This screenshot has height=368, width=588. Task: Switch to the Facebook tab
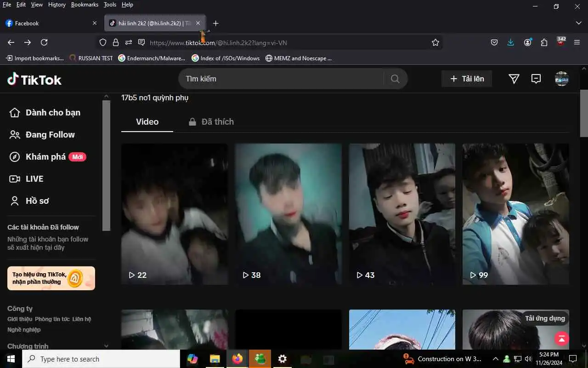point(51,23)
